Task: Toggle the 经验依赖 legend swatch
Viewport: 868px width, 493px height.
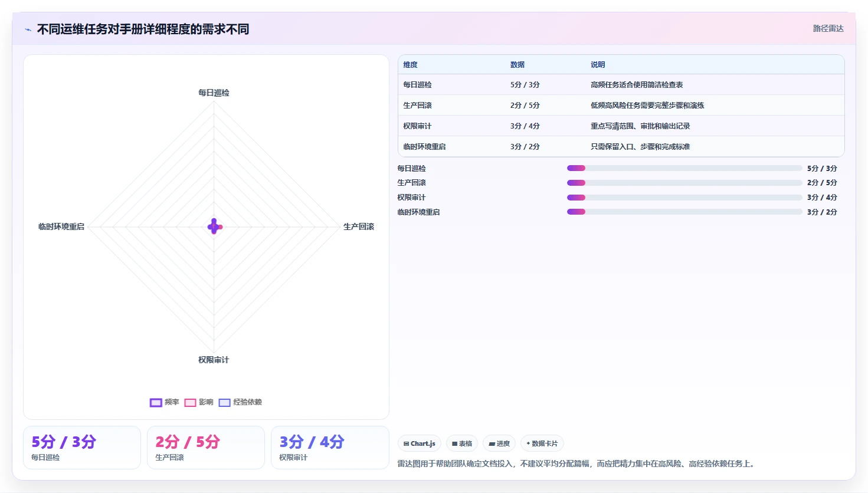Action: pyautogui.click(x=224, y=403)
